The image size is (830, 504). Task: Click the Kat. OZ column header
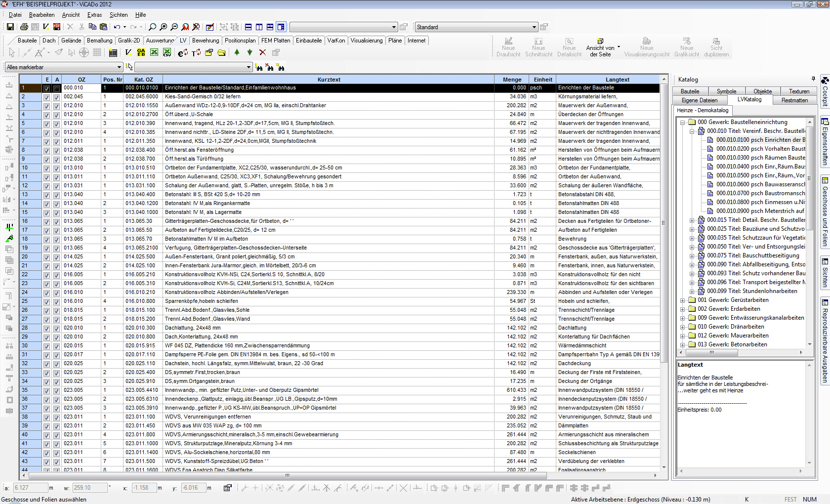[x=143, y=80]
